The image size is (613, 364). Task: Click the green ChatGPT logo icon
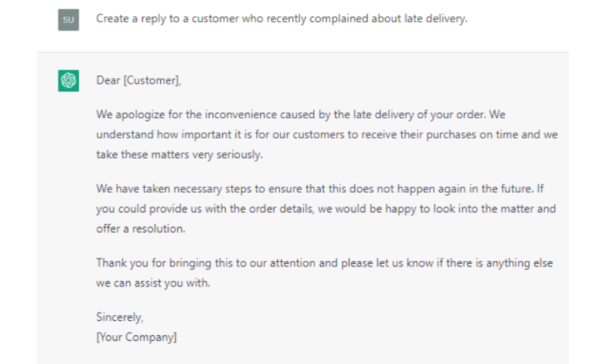coord(69,81)
